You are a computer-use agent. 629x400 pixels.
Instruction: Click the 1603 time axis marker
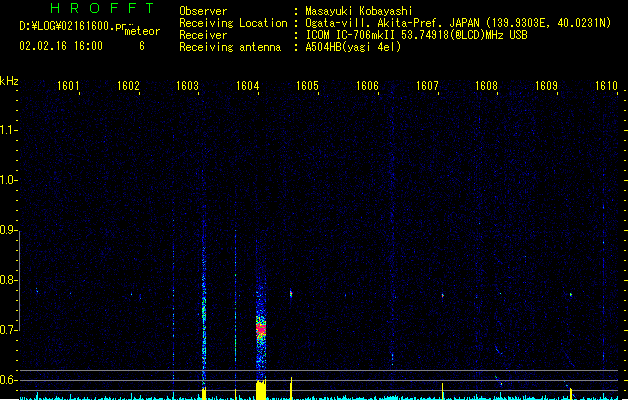click(x=188, y=86)
